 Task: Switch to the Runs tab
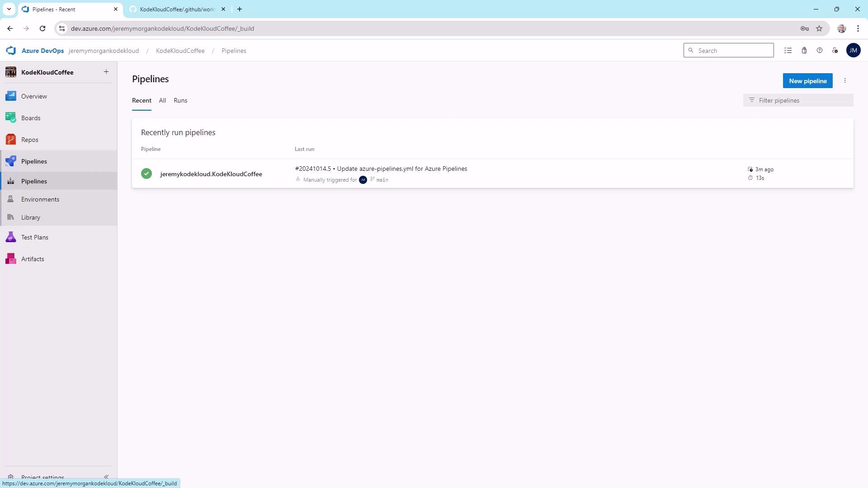(180, 100)
